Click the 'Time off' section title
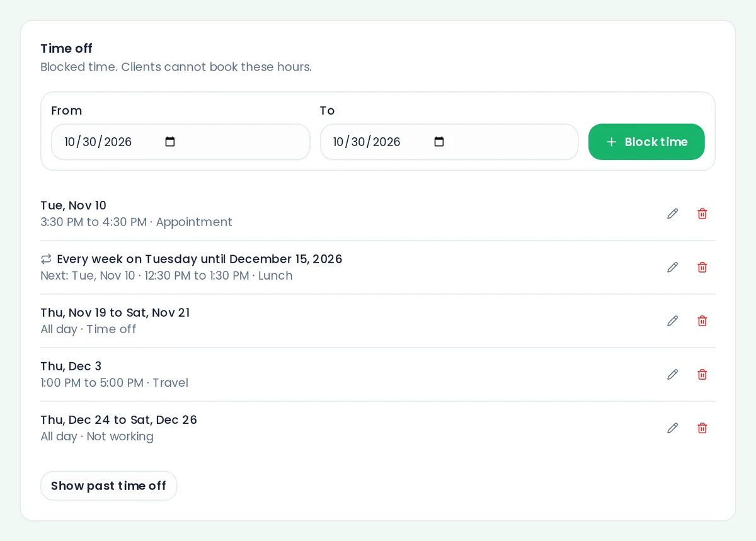This screenshot has width=756, height=541. 66,48
